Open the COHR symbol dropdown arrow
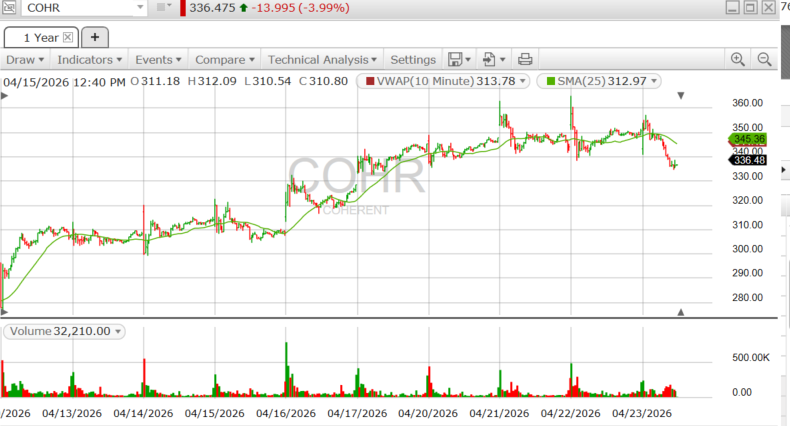This screenshot has width=790, height=426. pyautogui.click(x=140, y=8)
